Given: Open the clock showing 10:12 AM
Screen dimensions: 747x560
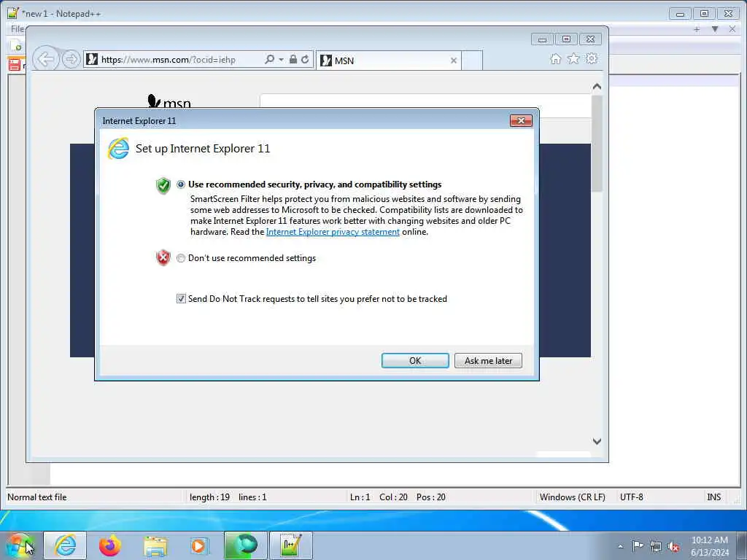Looking at the screenshot, I should pos(709,545).
